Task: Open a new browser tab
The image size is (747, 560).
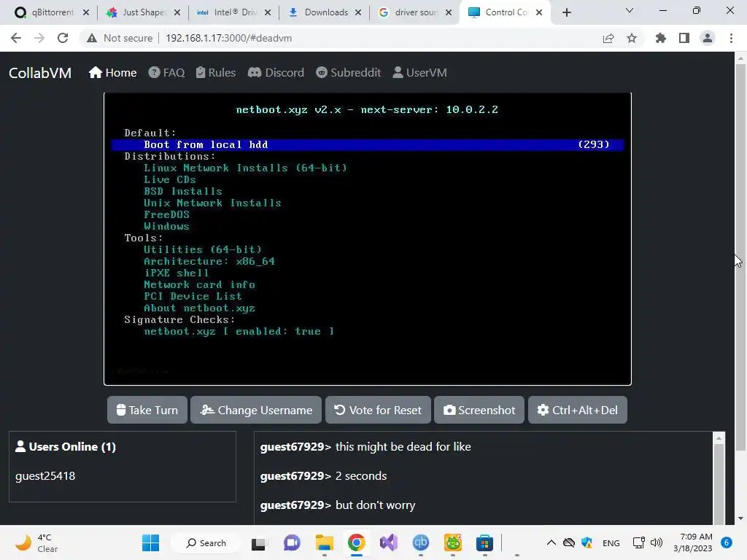Action: [x=566, y=13]
